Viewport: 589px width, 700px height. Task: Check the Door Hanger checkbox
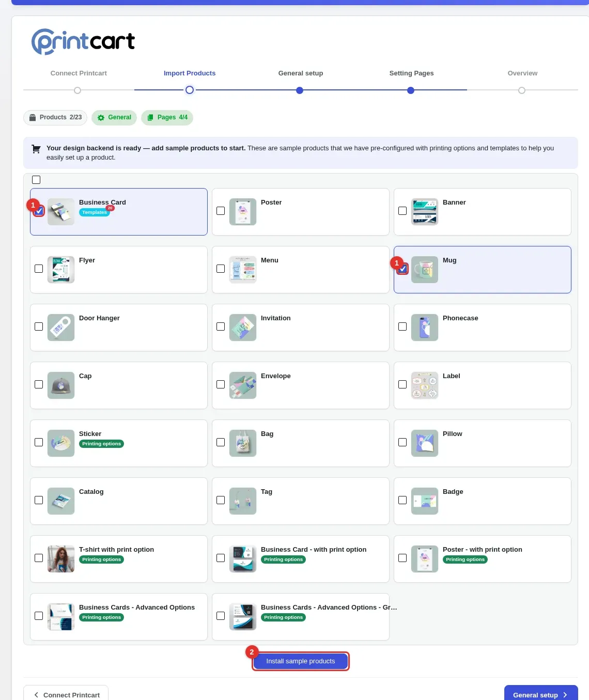39,326
